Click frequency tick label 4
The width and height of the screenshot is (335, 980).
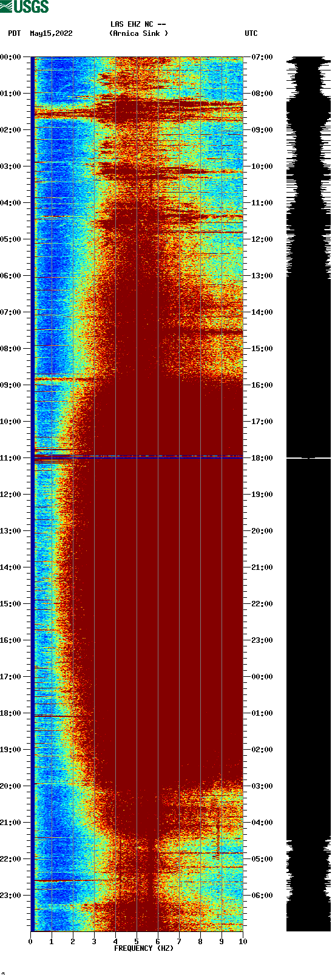coord(115,942)
